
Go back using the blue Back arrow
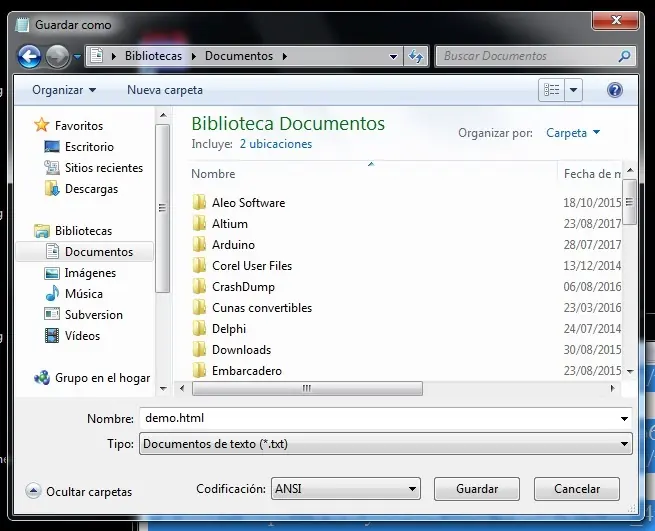point(29,56)
